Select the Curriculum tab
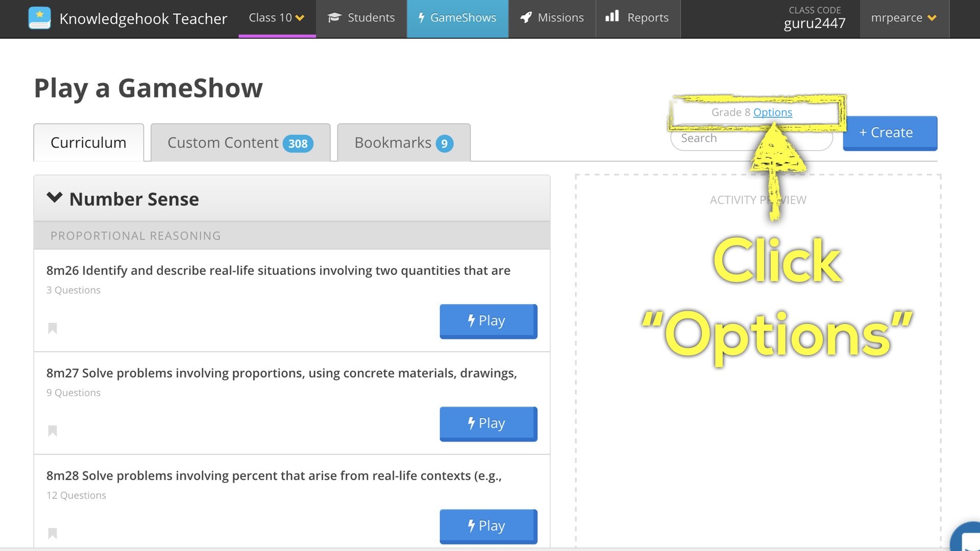Image resolution: width=980 pixels, height=551 pixels. pos(88,142)
